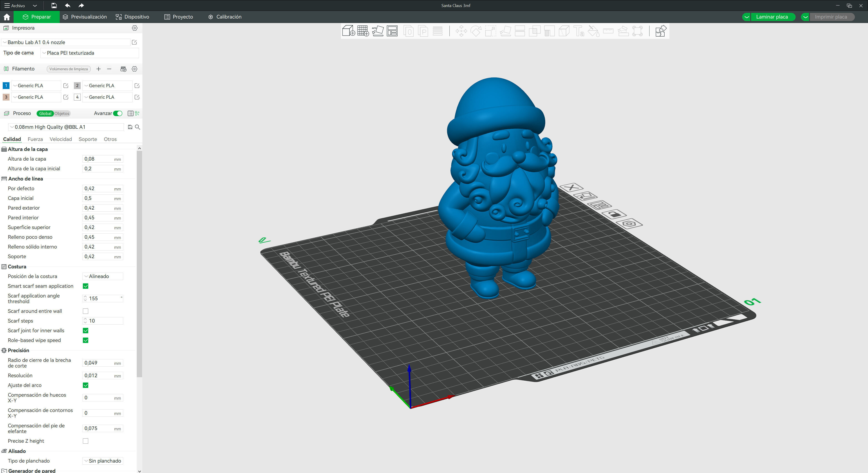Open the Bambu Lab A1 printer dropdown
868x473 pixels.
66,42
